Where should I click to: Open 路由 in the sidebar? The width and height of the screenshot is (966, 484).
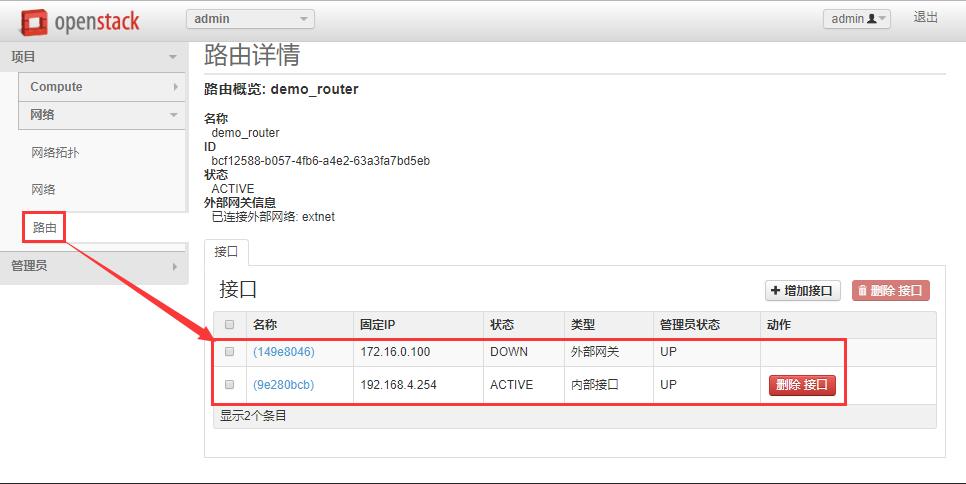pyautogui.click(x=44, y=227)
